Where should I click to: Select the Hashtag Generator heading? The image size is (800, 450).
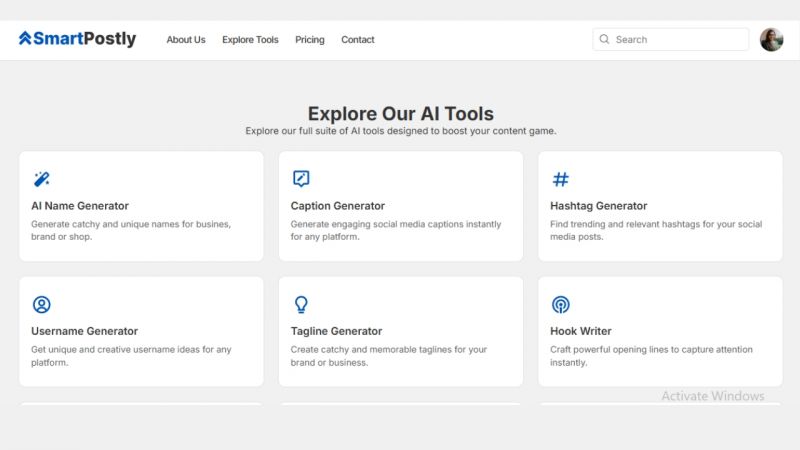coord(598,206)
